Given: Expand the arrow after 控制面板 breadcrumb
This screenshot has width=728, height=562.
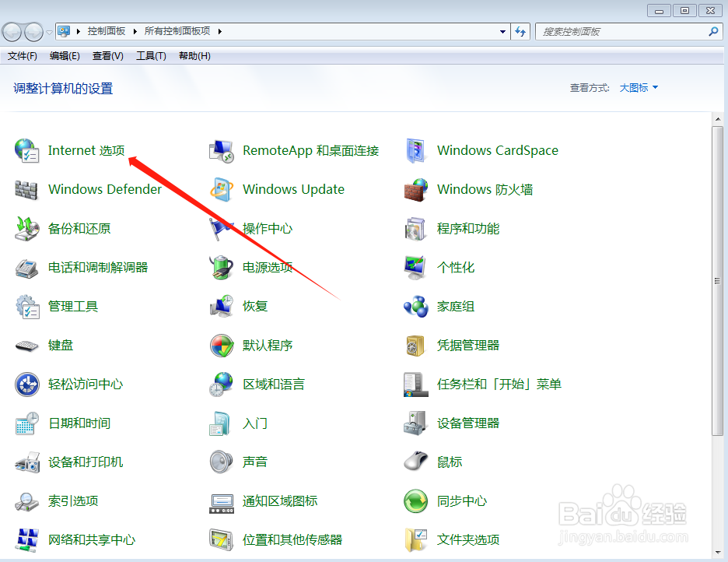Looking at the screenshot, I should [135, 32].
